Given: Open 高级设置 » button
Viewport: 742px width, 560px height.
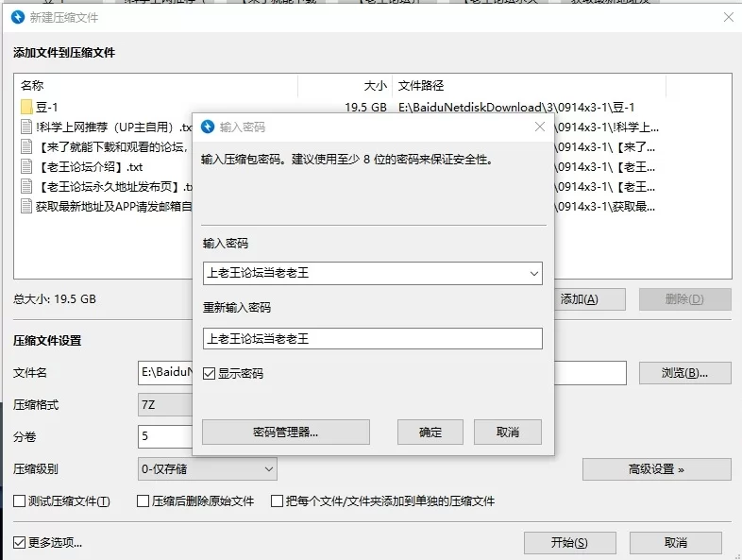Looking at the screenshot, I should (656, 469).
